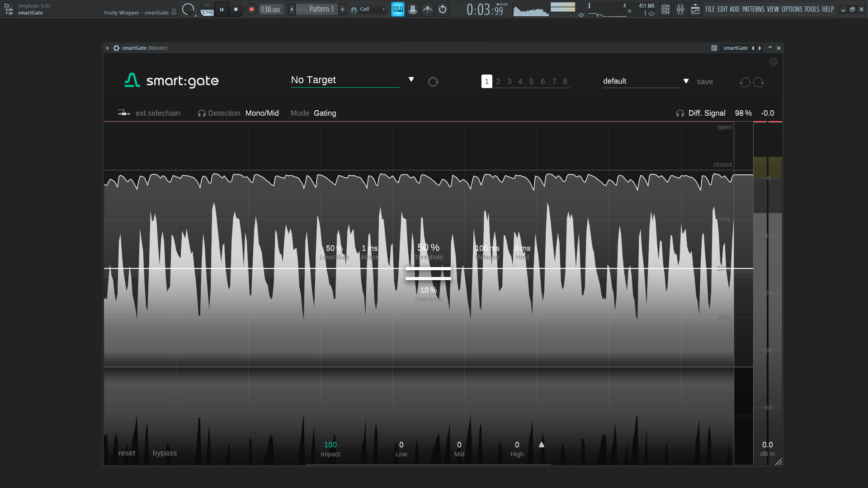Toggle the metronome icon
The width and height of the screenshot is (868, 488).
coord(413,9)
